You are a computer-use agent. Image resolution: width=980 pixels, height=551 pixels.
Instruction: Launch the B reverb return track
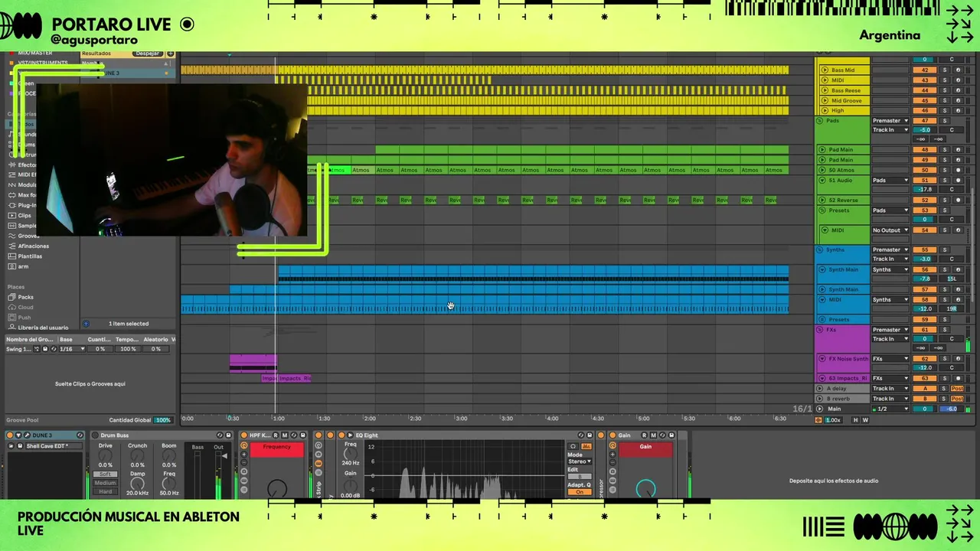pos(819,399)
